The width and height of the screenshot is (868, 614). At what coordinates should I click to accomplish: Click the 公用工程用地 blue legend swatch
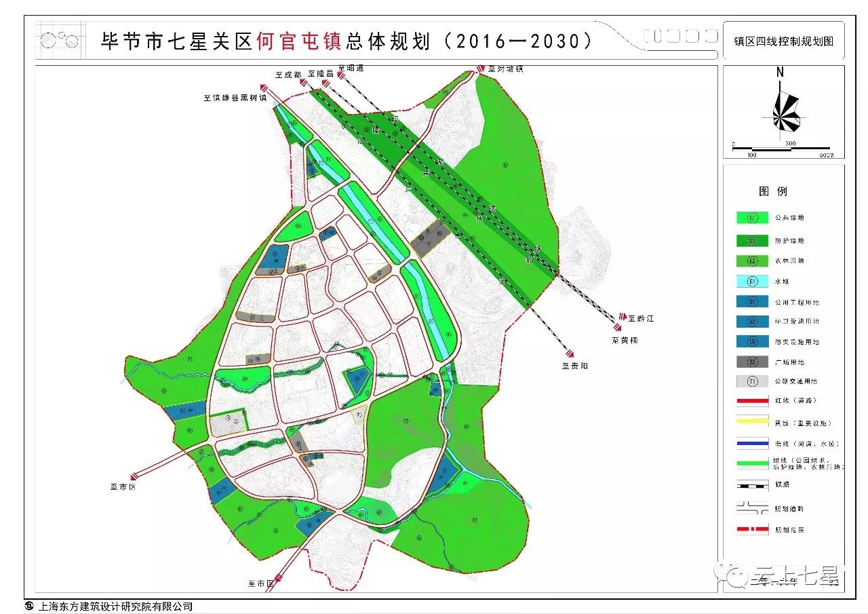752,302
